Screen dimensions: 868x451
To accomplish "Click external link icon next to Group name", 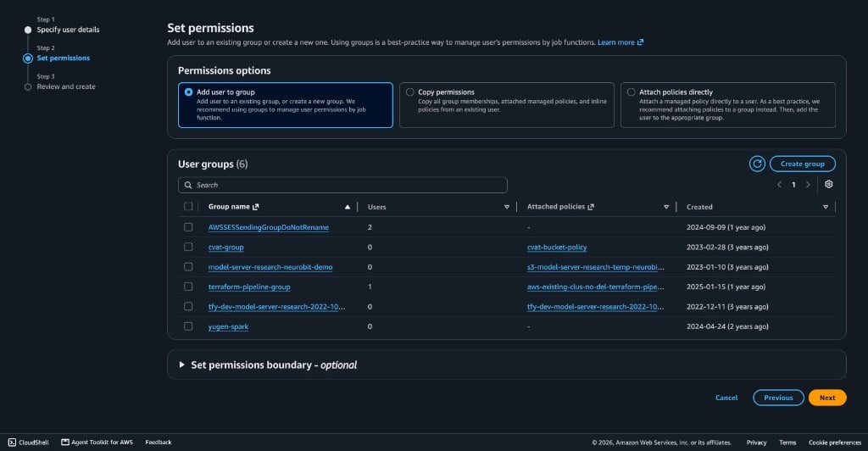I will coord(256,207).
